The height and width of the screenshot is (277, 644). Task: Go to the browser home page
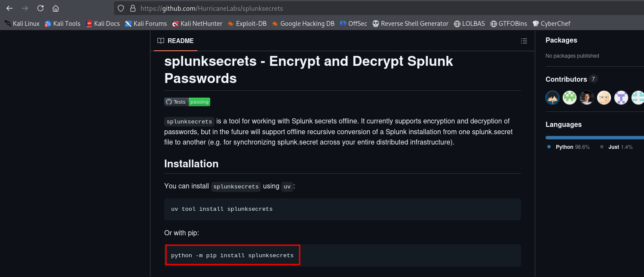coord(55,8)
